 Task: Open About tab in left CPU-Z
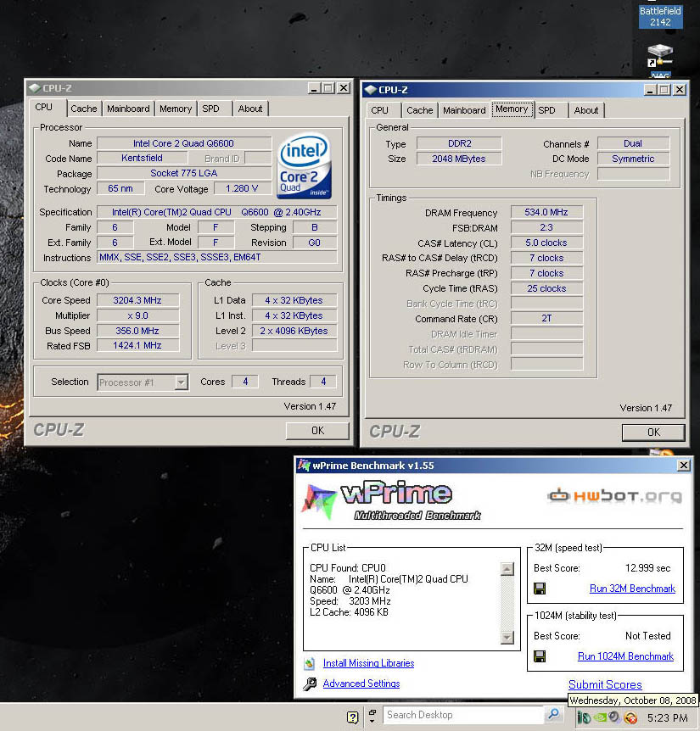250,109
